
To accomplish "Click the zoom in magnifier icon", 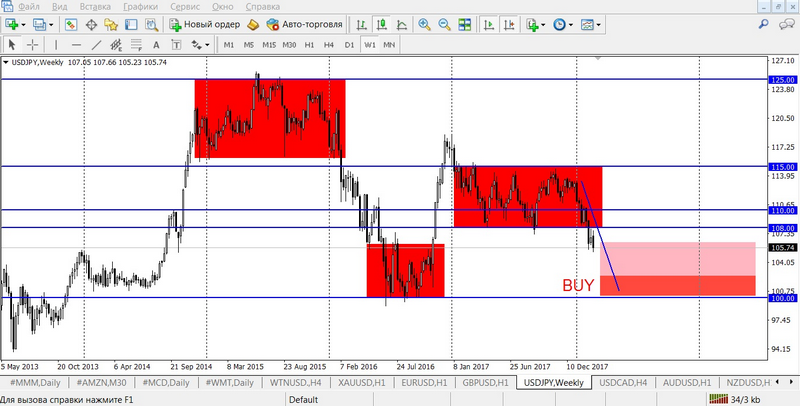I will [424, 24].
